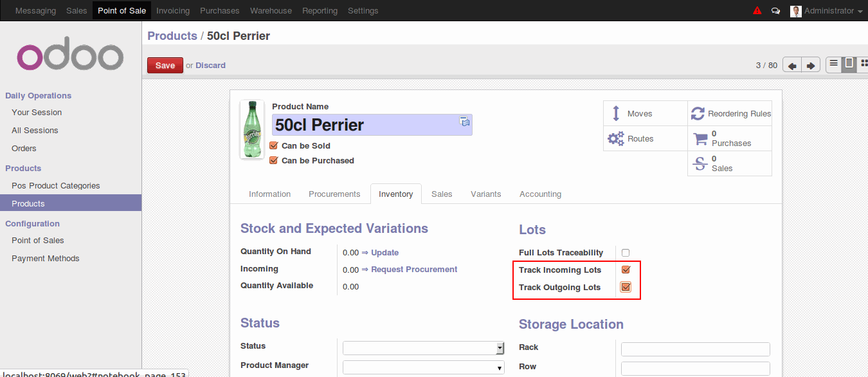Image resolution: width=868 pixels, height=377 pixels.
Task: Open the 0 Sales stat button
Action: (x=730, y=163)
